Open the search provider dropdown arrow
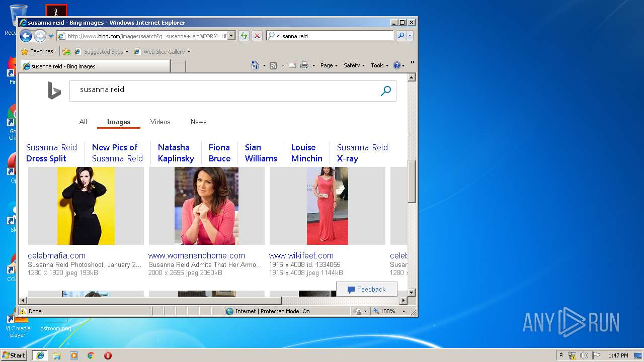Viewport: 644px width, 362px height. pos(410,36)
